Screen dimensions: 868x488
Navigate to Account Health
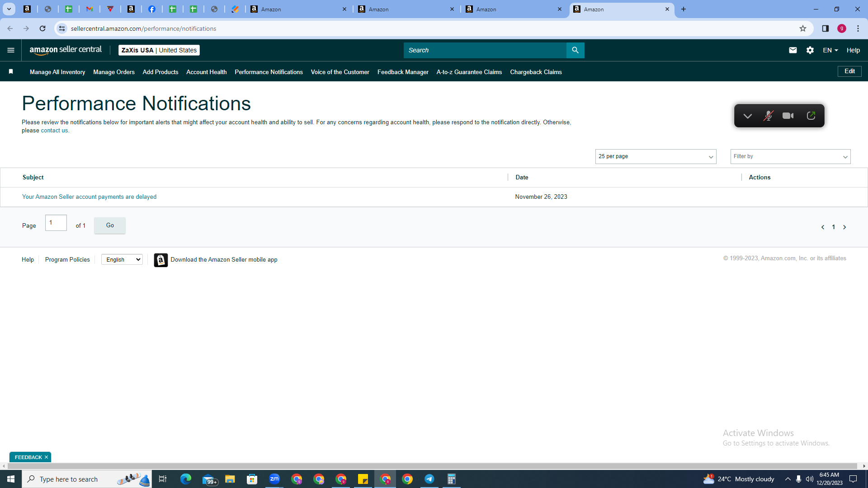(x=207, y=72)
